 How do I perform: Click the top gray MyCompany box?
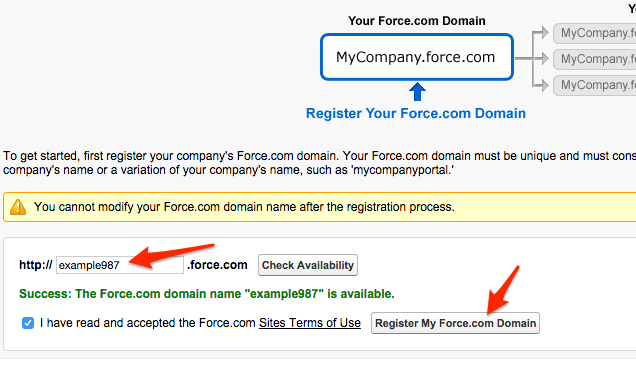(x=595, y=33)
